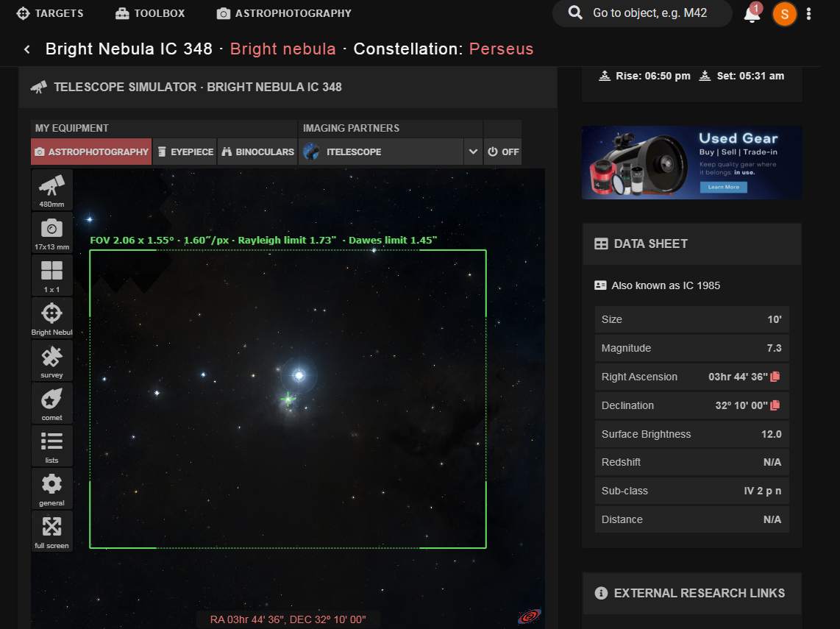Screen dimensions: 840x629
Task: Open the Toolbox menu
Action: [x=150, y=13]
